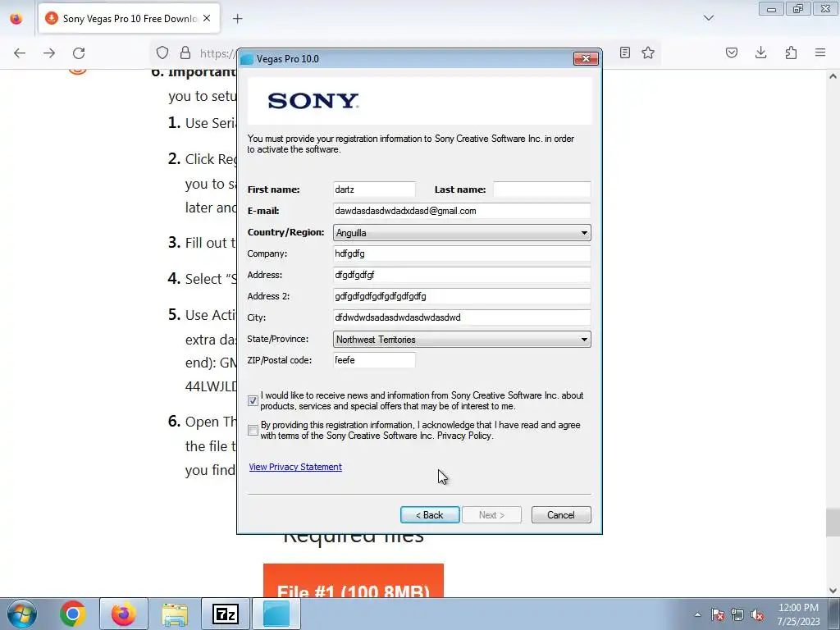List all tabs with chevron
This screenshot has width=840, height=630.
click(x=709, y=18)
